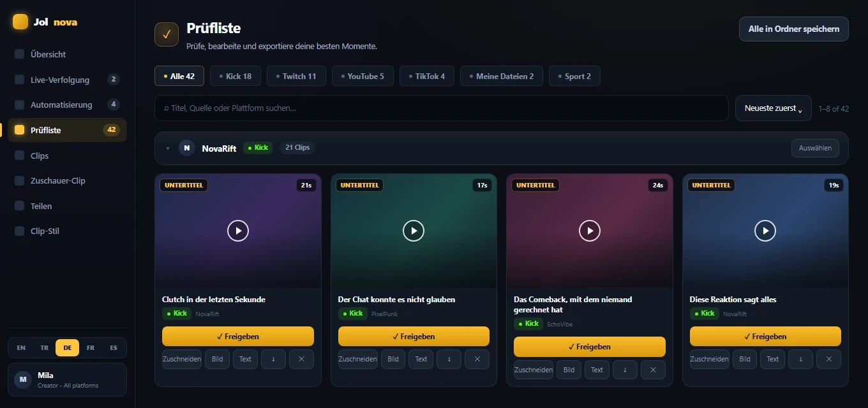Open Zuschauer-Clip in the sidebar
The image size is (868, 408).
(x=67, y=180)
